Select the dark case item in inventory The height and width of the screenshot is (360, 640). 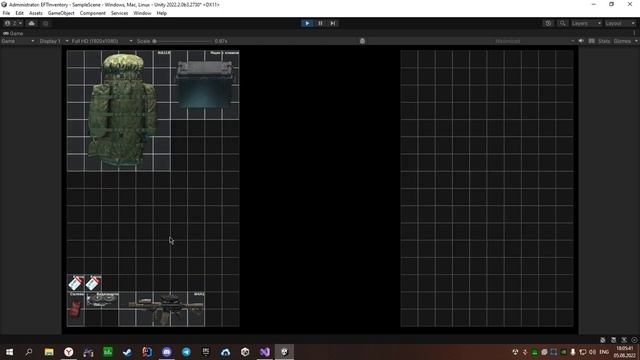point(204,84)
